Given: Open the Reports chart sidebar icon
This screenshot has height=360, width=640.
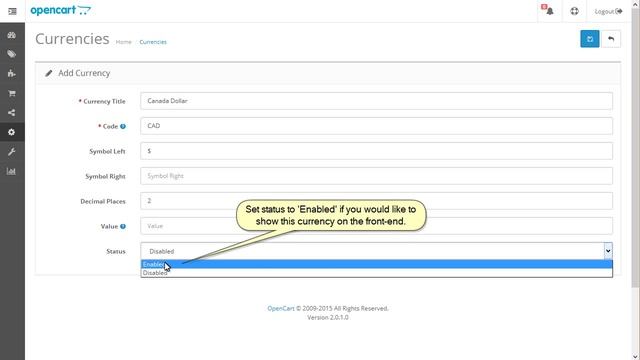Looking at the screenshot, I should coord(11,171).
